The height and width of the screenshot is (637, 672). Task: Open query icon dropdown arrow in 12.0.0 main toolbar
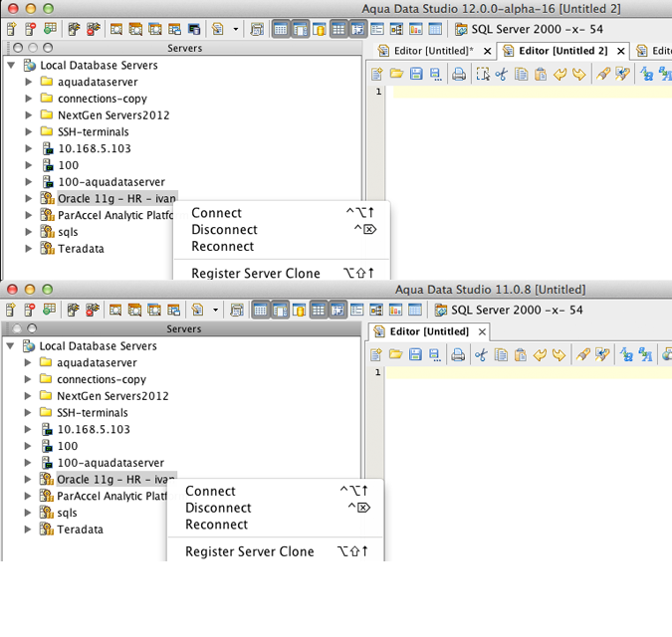(235, 29)
